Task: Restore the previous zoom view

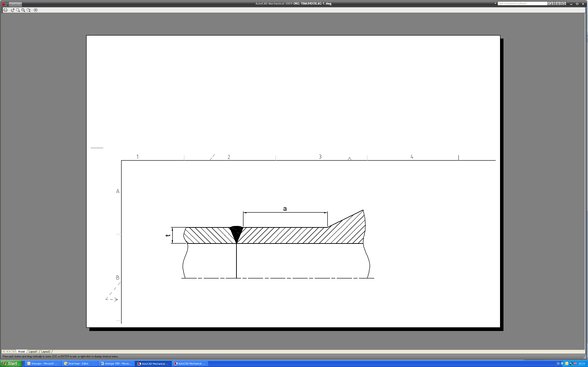Action: [29, 10]
